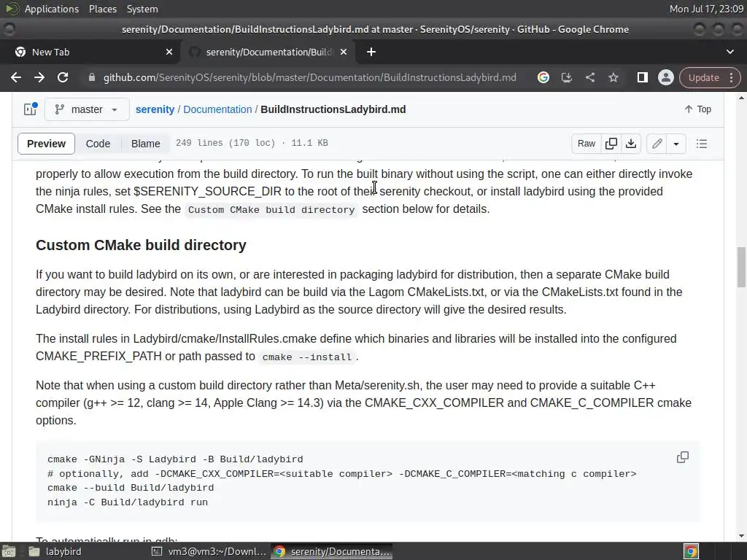Expand the file tree side panel
The image size is (747, 560).
(31, 109)
